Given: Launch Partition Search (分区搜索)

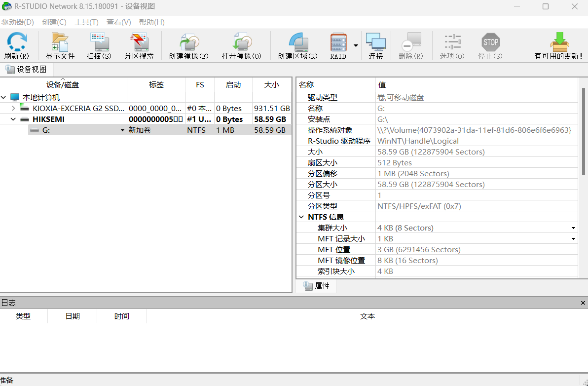Looking at the screenshot, I should tap(139, 46).
